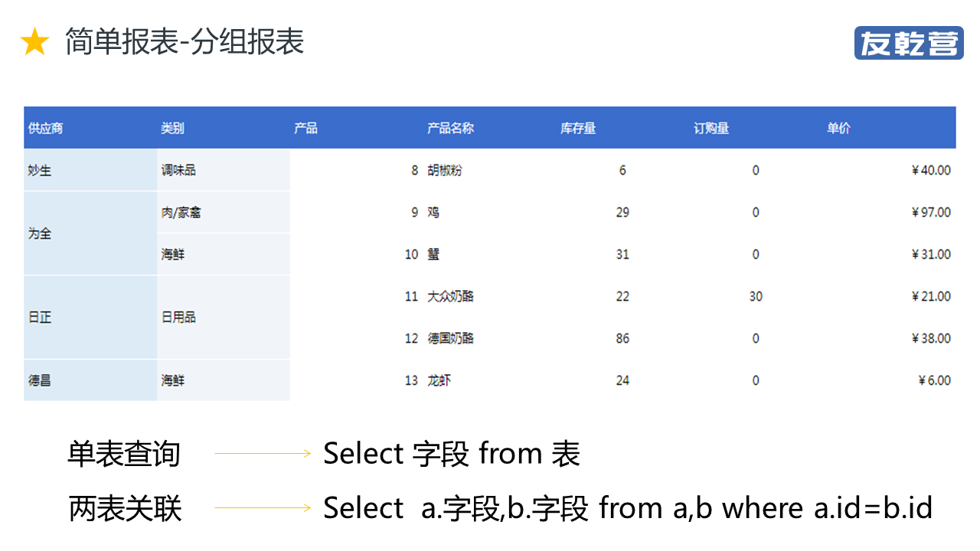
Task: Select the 订购量 column header
Action: coord(711,129)
